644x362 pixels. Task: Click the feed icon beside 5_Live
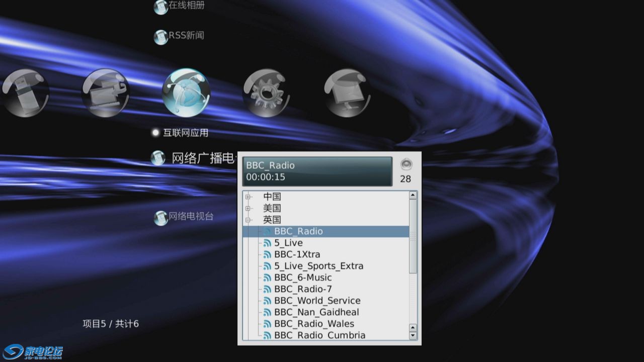tap(267, 243)
